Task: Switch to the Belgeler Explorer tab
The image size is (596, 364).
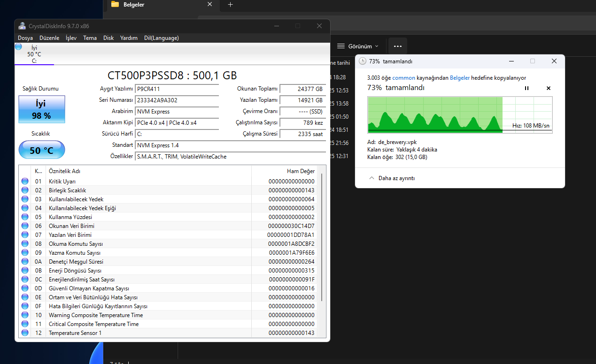Action: pos(161,5)
